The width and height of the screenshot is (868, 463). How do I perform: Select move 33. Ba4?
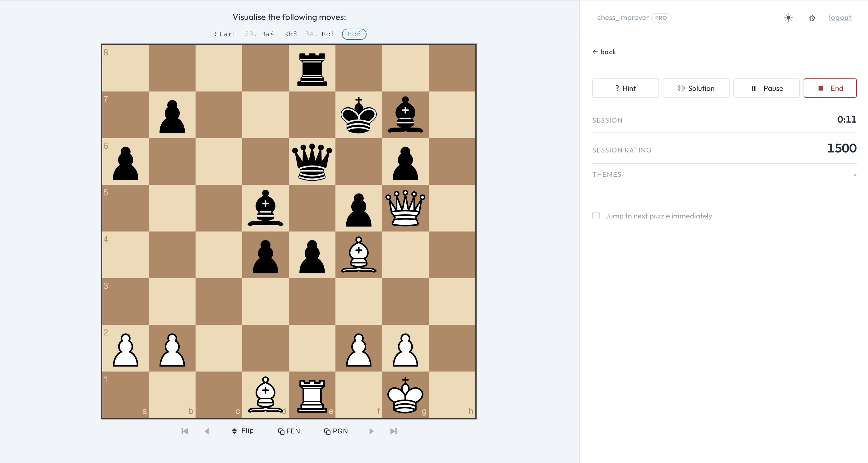click(267, 34)
